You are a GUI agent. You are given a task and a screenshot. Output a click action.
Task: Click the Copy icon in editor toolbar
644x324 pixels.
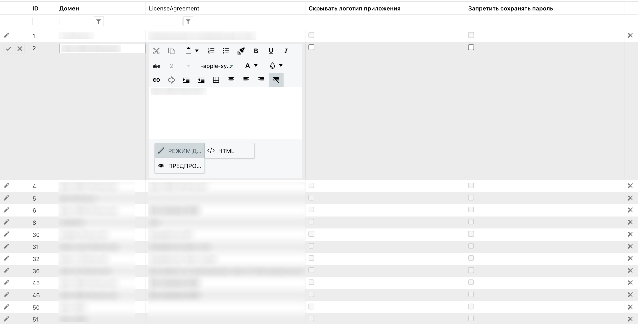click(171, 51)
